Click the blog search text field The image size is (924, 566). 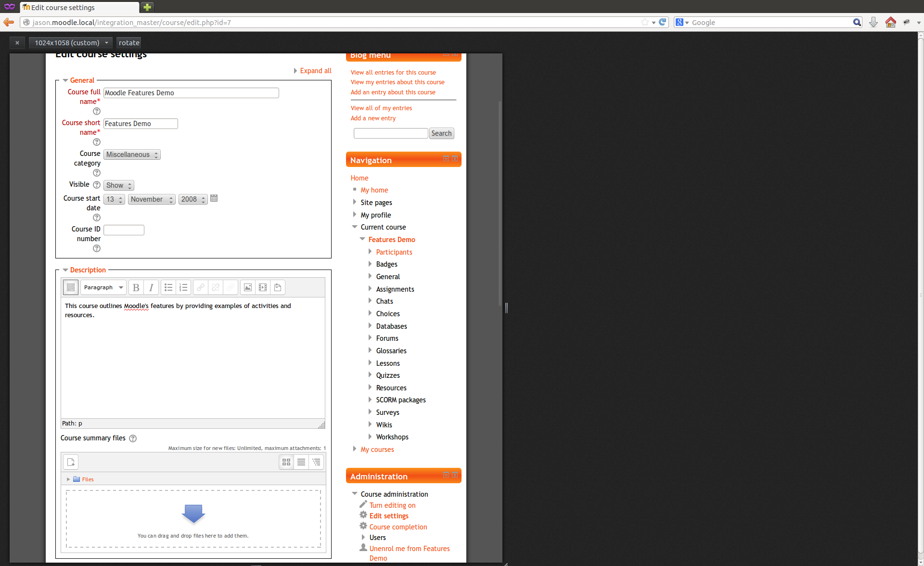coord(391,133)
